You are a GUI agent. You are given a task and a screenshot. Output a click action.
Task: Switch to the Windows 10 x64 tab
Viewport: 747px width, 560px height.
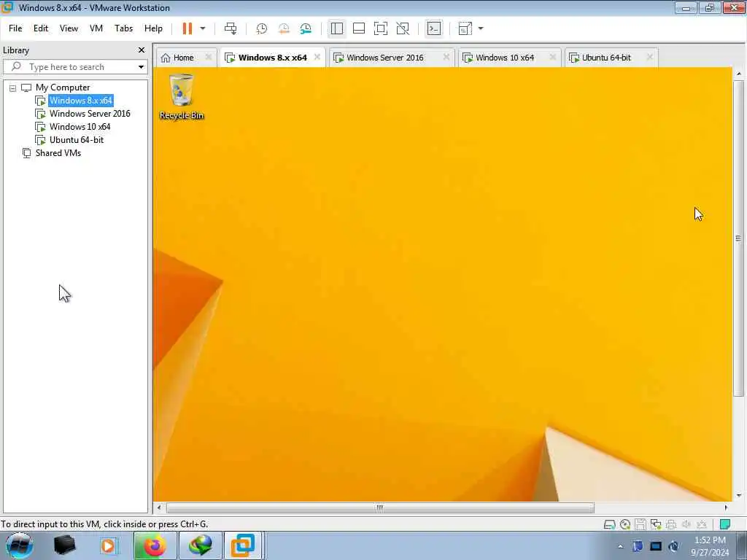505,58
